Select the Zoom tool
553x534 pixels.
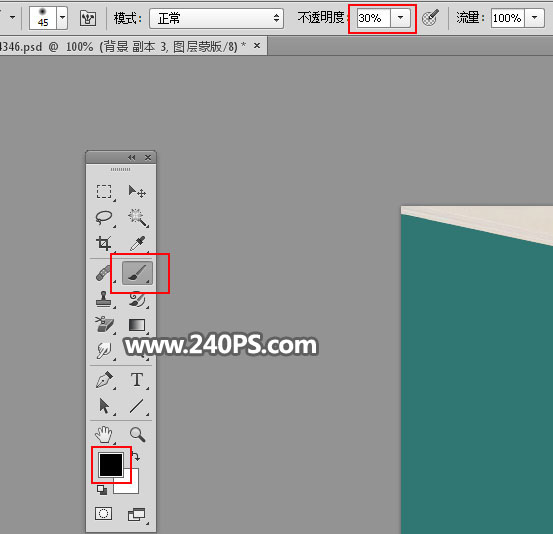tap(137, 435)
